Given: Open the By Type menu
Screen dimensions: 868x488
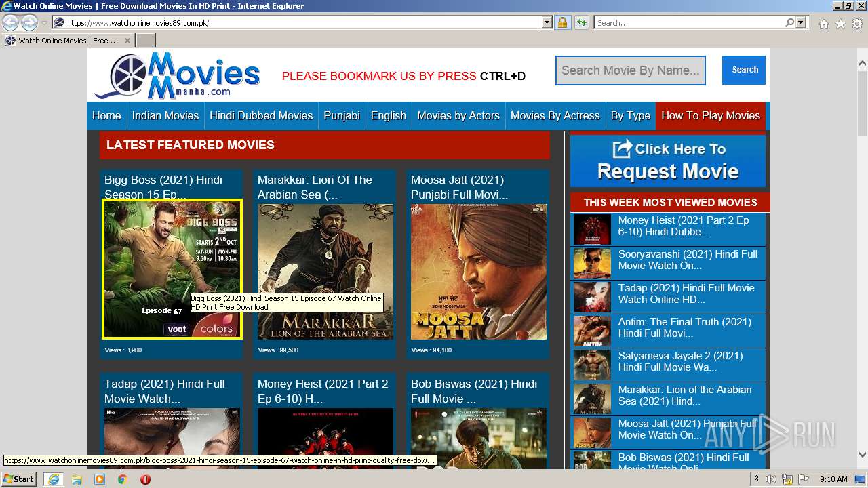Looking at the screenshot, I should click(631, 115).
